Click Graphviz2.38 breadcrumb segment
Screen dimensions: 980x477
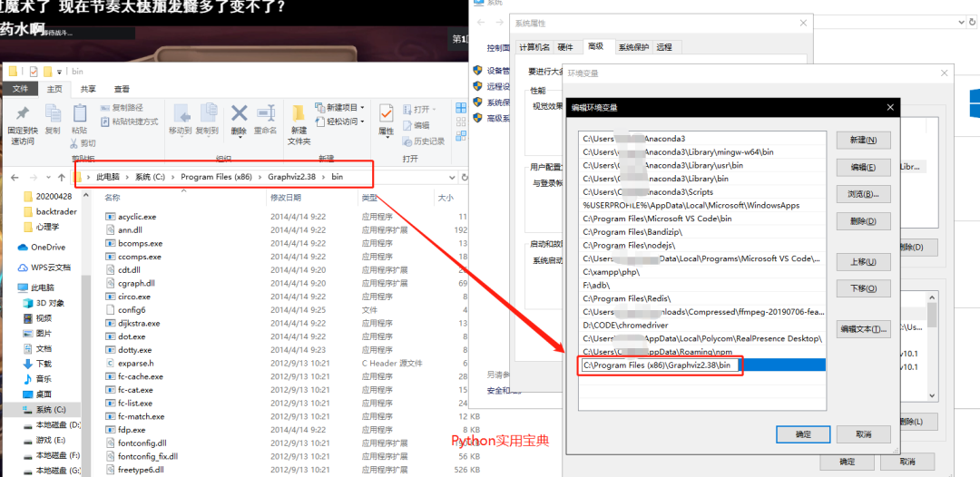[x=292, y=177]
